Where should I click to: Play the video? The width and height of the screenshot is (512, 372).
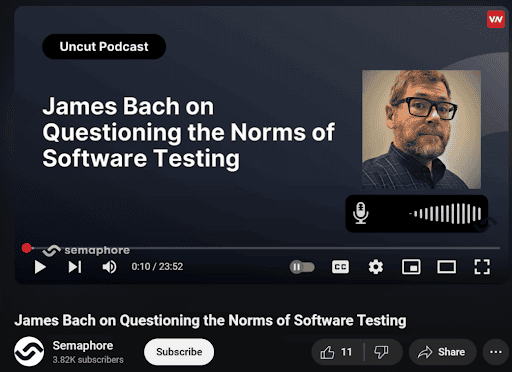(40, 267)
